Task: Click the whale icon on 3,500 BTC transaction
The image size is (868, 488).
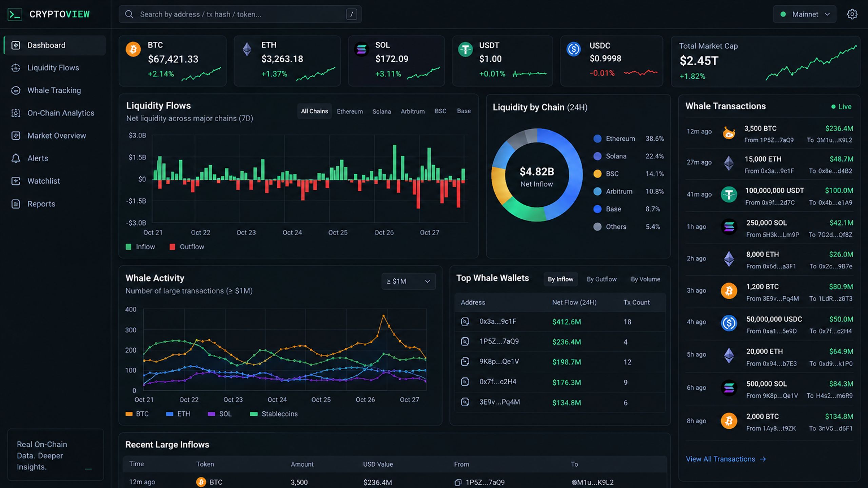Action: 729,132
